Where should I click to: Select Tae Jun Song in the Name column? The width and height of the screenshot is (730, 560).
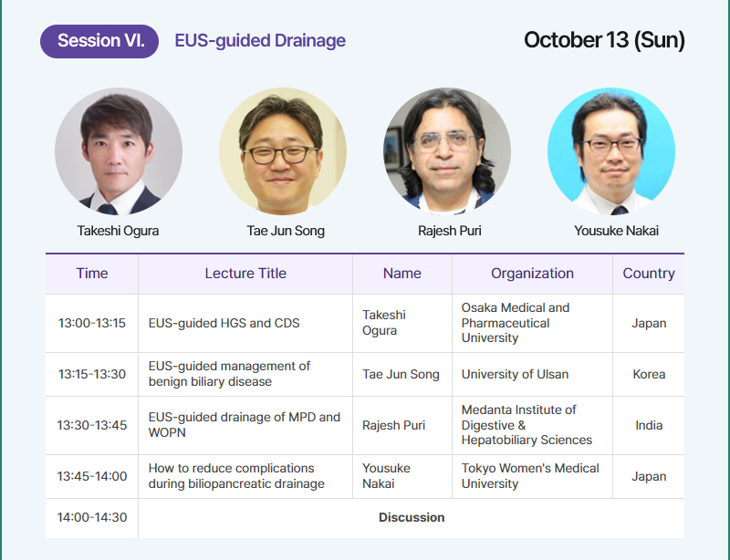tap(401, 374)
